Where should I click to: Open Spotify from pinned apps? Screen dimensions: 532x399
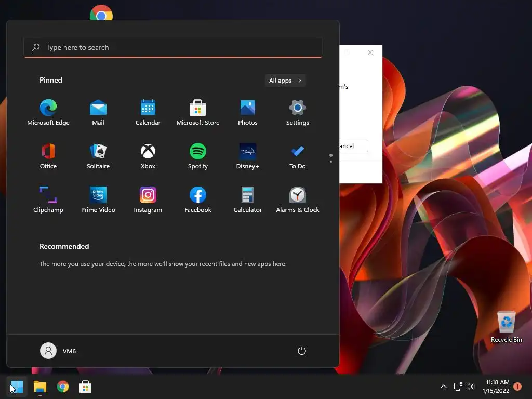198,156
